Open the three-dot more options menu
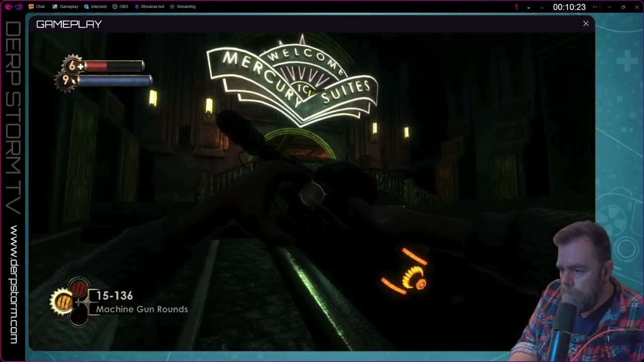Screen dimensions: 644x362 click(595, 7)
